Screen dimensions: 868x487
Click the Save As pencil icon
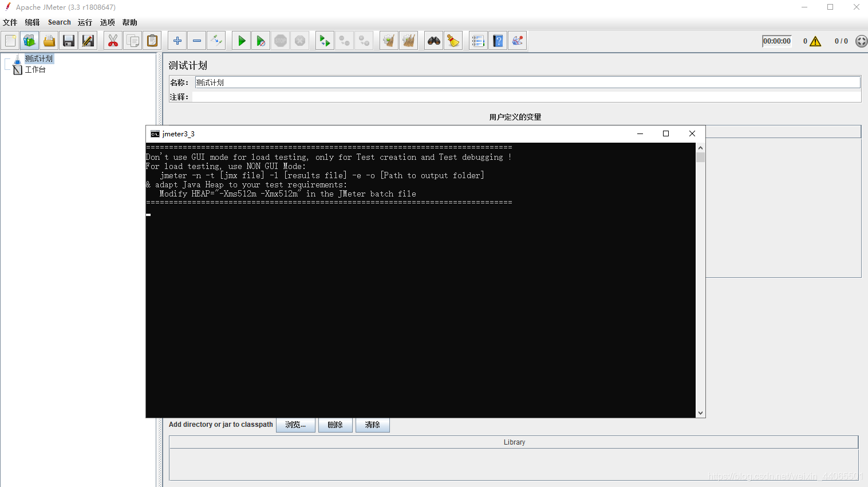[x=88, y=41]
